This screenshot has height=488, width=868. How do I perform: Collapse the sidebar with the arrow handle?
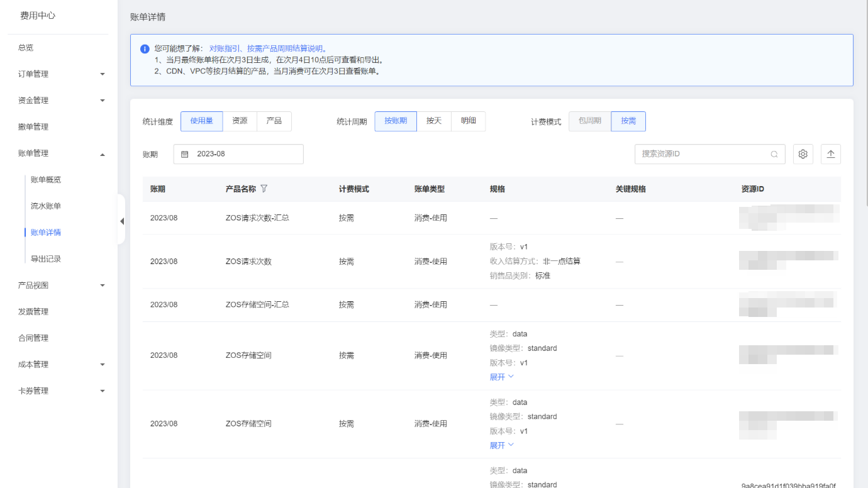click(121, 221)
